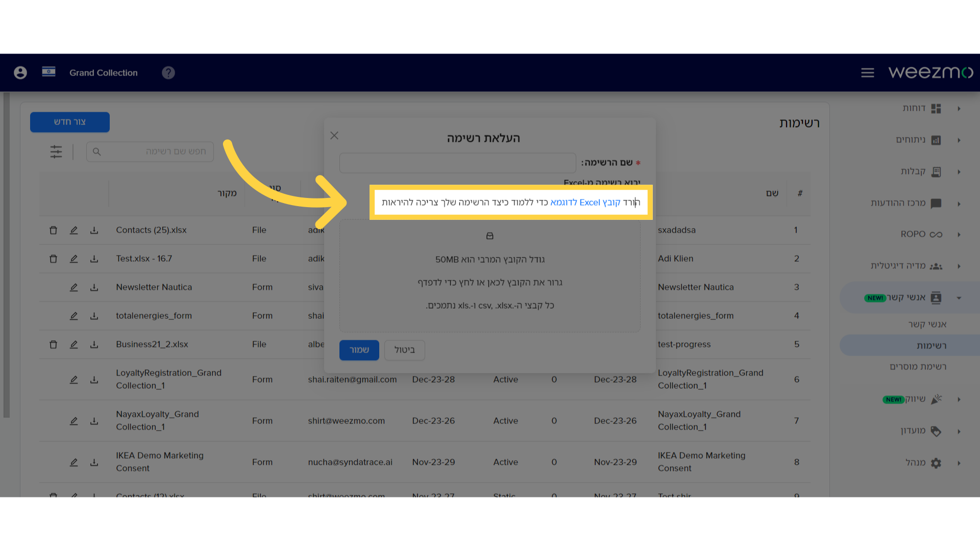Download the NayaxLoyalty_Grand Collection_1 list
This screenshot has height=551, width=980.
[x=94, y=421]
